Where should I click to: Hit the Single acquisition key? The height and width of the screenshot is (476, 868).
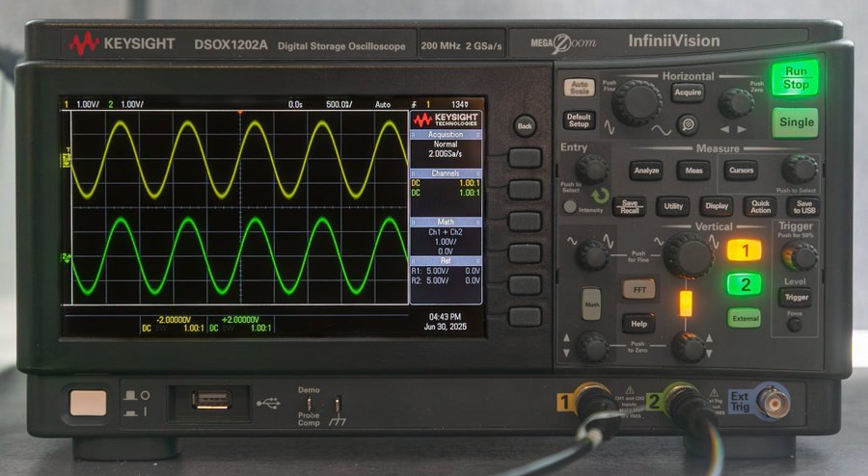pyautogui.click(x=796, y=122)
